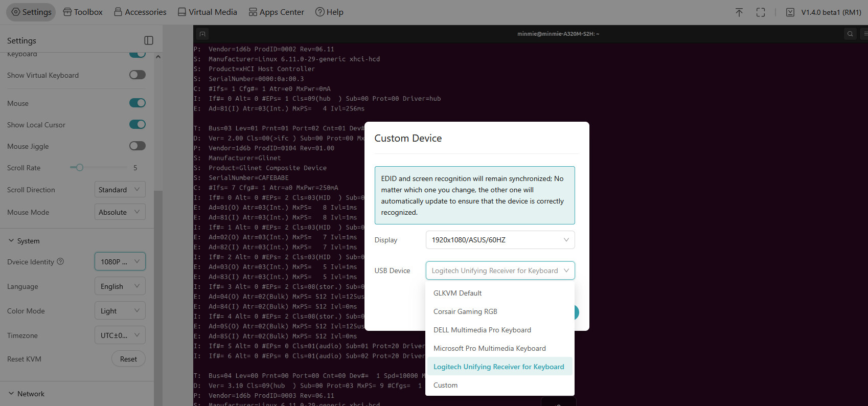Turn off the Show Local Cursor switch

137,124
